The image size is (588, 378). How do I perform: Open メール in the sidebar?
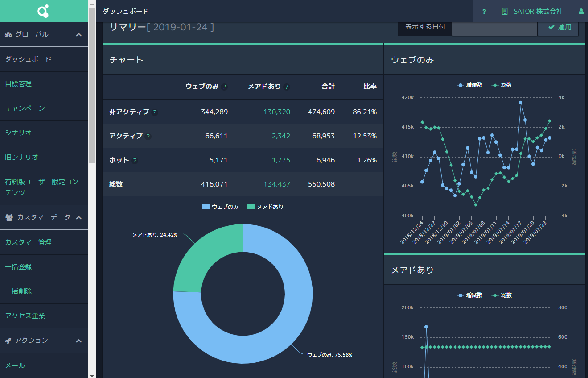(x=44, y=365)
